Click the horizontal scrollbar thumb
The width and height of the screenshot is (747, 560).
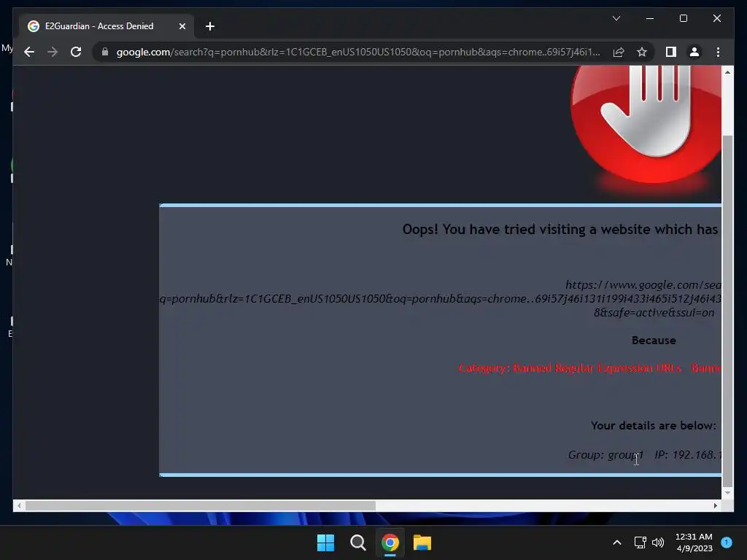pyautogui.click(x=201, y=506)
